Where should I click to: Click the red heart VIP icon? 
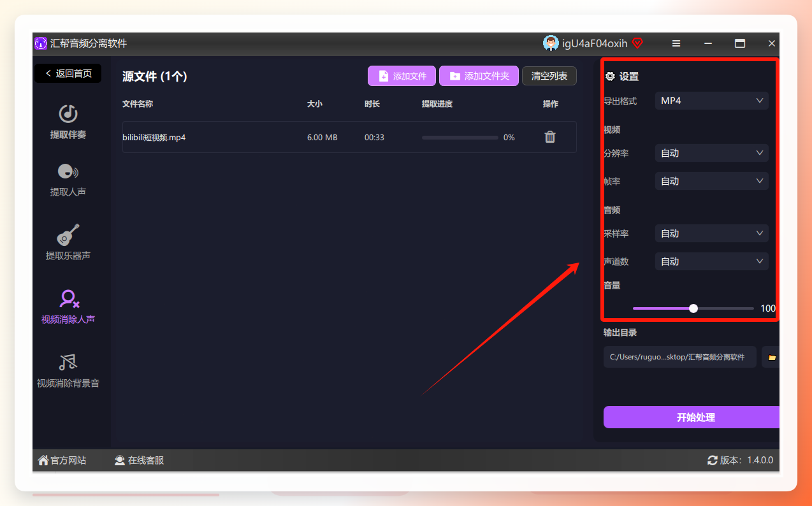[x=637, y=43]
